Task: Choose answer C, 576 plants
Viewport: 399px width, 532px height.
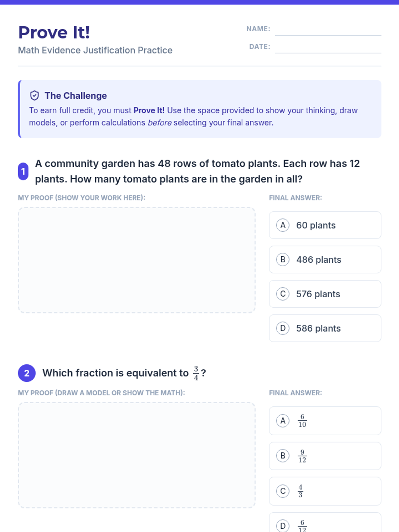Action: point(325,294)
